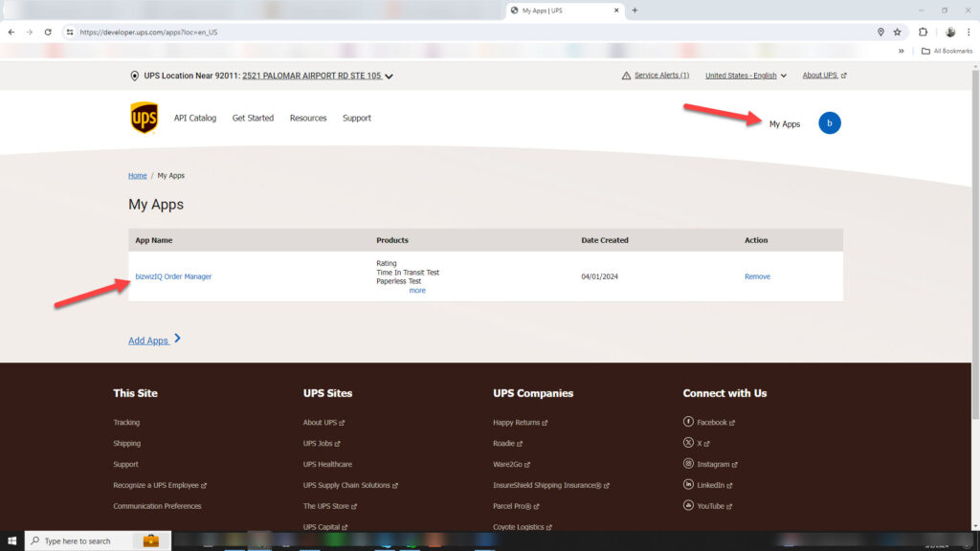
Task: Show hidden bookmarks with the double chevron
Action: click(x=902, y=52)
